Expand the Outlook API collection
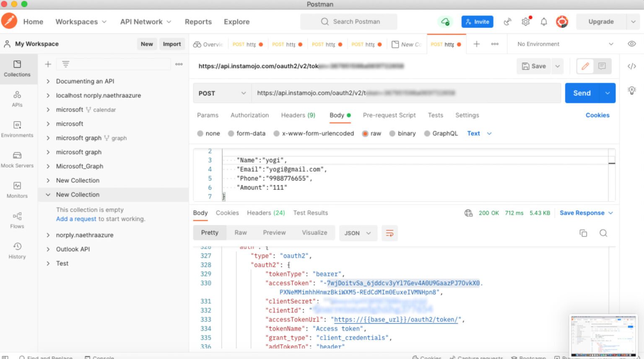This screenshot has height=359, width=644. click(73, 249)
